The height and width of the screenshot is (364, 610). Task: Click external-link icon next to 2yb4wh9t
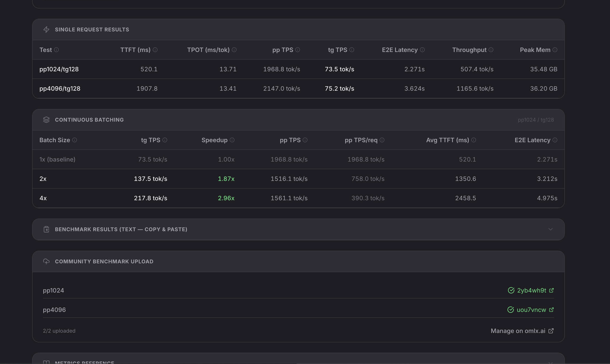[551, 290]
